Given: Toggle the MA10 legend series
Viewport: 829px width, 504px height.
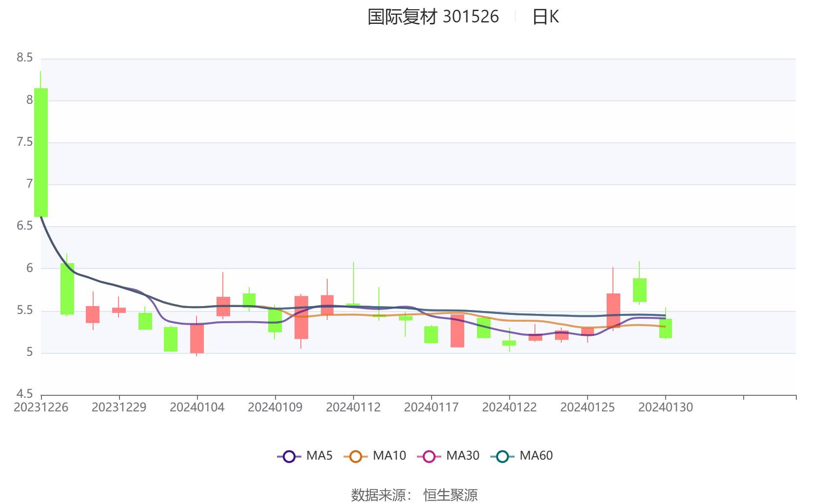Looking at the screenshot, I should point(375,456).
